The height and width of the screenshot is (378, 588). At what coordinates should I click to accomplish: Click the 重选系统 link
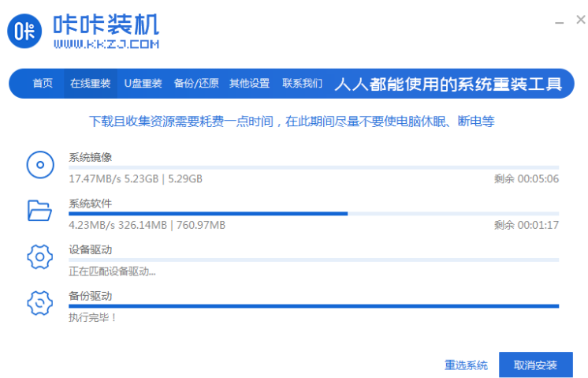pyautogui.click(x=466, y=365)
